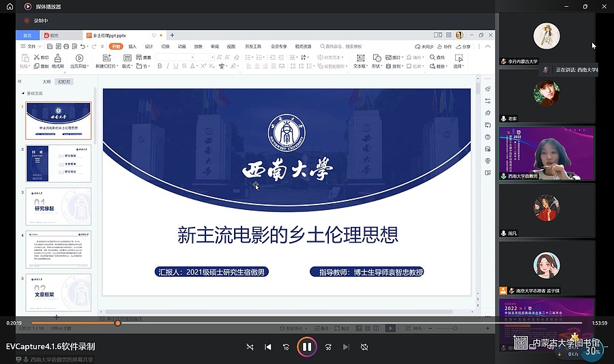Viewport: 614px width, 364px height.
Task: Click the save icon in quick access toolbar
Action: pyautogui.click(x=50, y=46)
